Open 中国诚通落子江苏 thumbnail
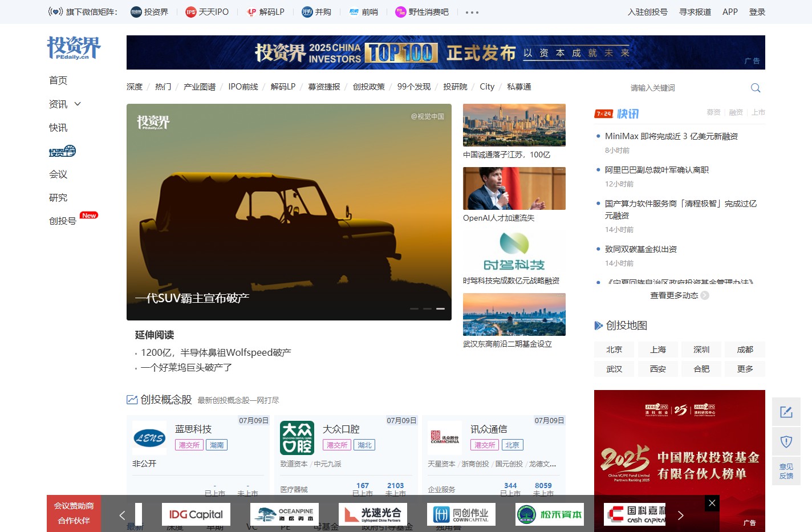 point(514,125)
